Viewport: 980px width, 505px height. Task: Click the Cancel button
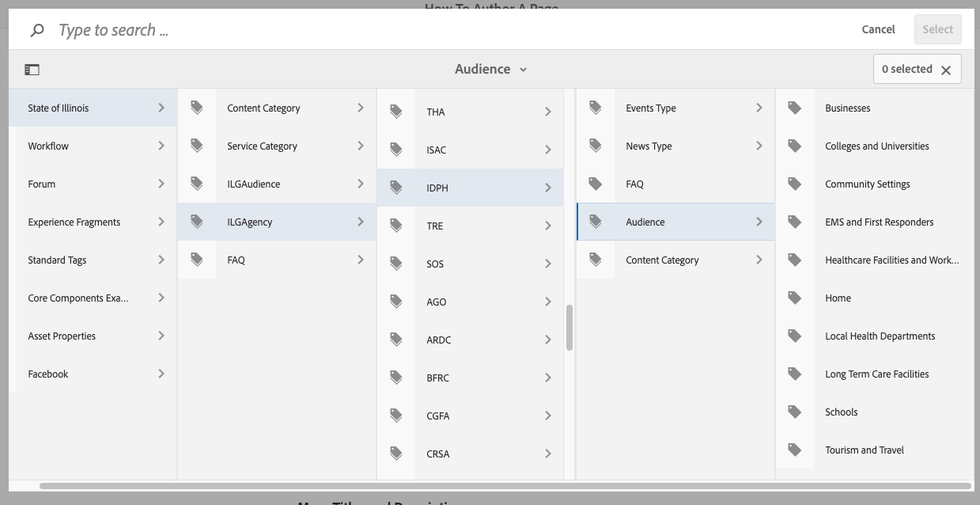pos(878,29)
